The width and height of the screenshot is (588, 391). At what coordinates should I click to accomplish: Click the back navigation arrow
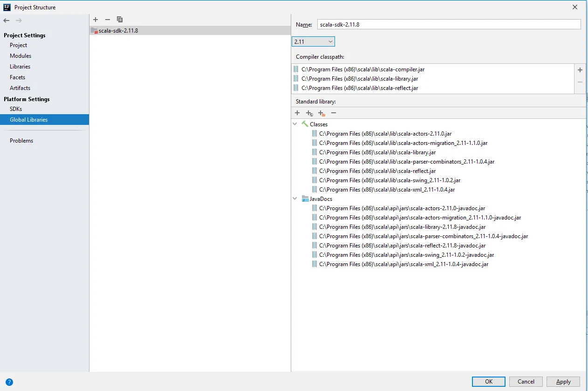(x=6, y=21)
